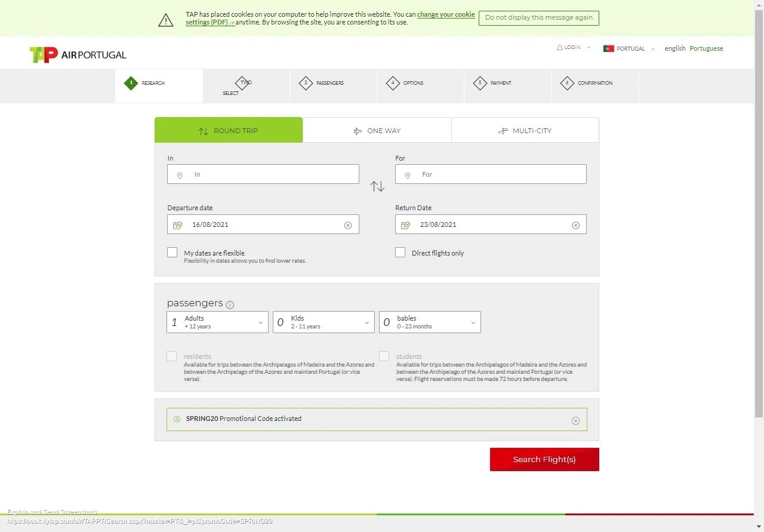This screenshot has width=764, height=532.
Task: Click step 5 Payment diamond
Action: pyautogui.click(x=480, y=83)
